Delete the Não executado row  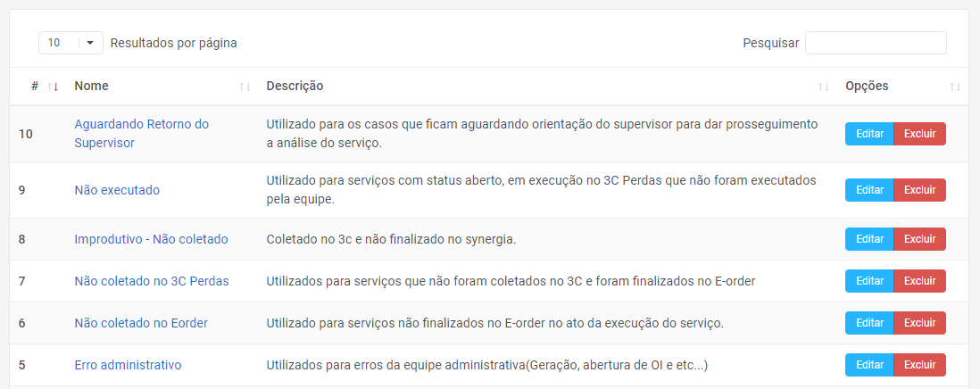tap(919, 190)
